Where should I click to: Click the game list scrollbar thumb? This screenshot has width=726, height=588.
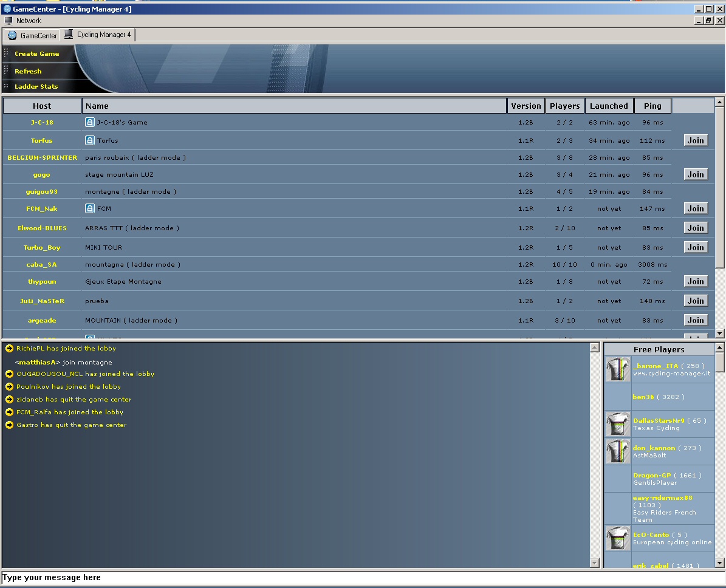click(719, 188)
